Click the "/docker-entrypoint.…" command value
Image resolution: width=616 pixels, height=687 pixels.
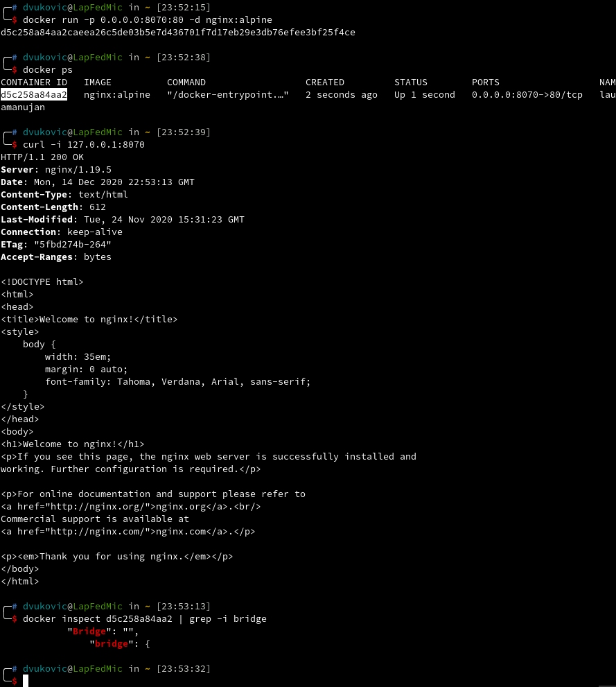pyautogui.click(x=228, y=95)
